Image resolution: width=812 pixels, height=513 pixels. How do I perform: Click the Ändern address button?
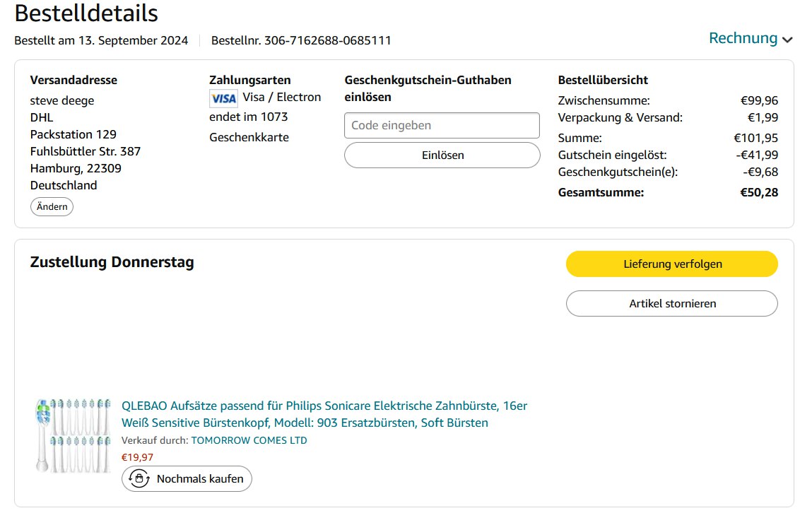click(x=52, y=206)
